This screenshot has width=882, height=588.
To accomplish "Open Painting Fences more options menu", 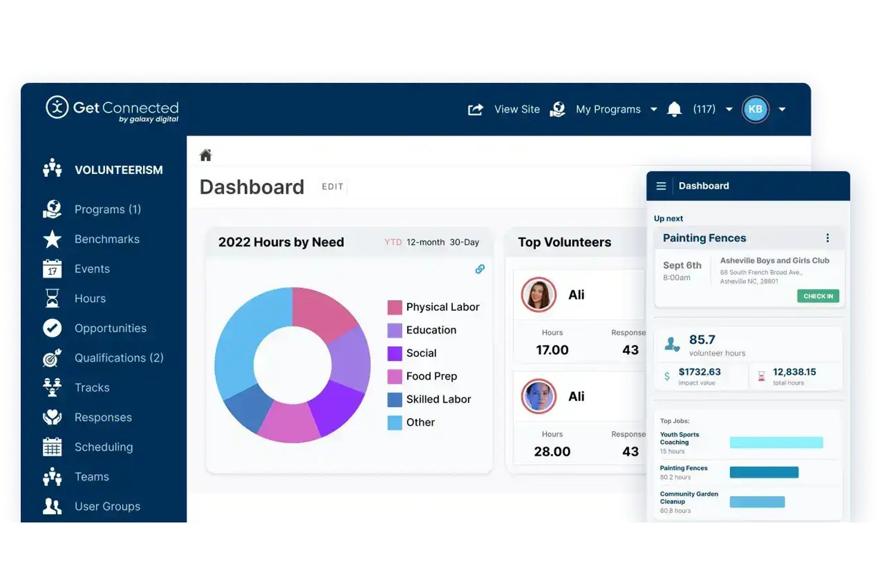I will coord(827,238).
